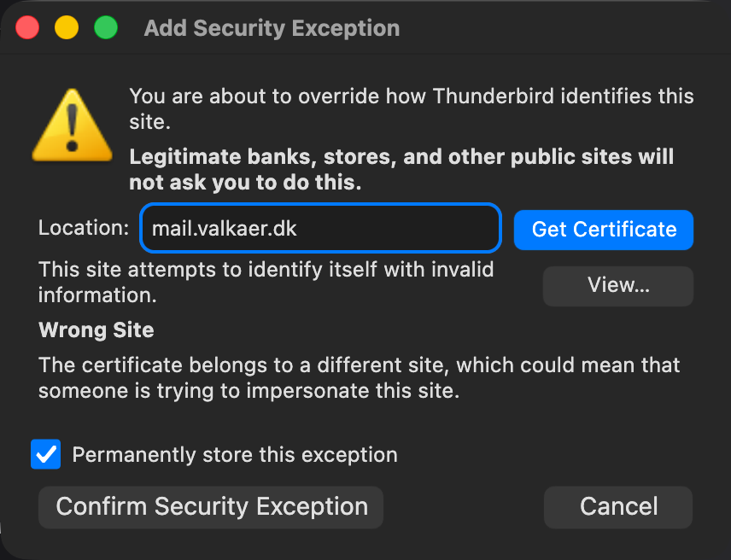This screenshot has height=560, width=731.
Task: Click the certificate belongs to different site text
Action: (359, 378)
